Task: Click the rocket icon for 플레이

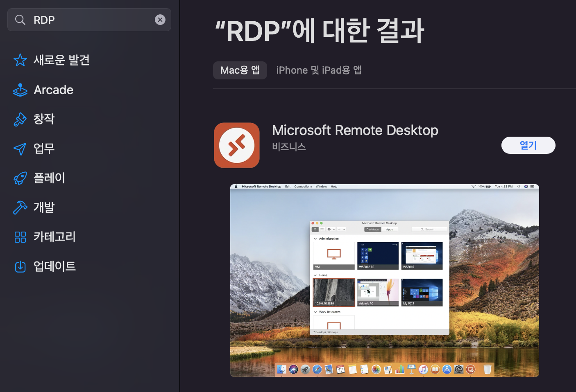Action: pos(20,178)
